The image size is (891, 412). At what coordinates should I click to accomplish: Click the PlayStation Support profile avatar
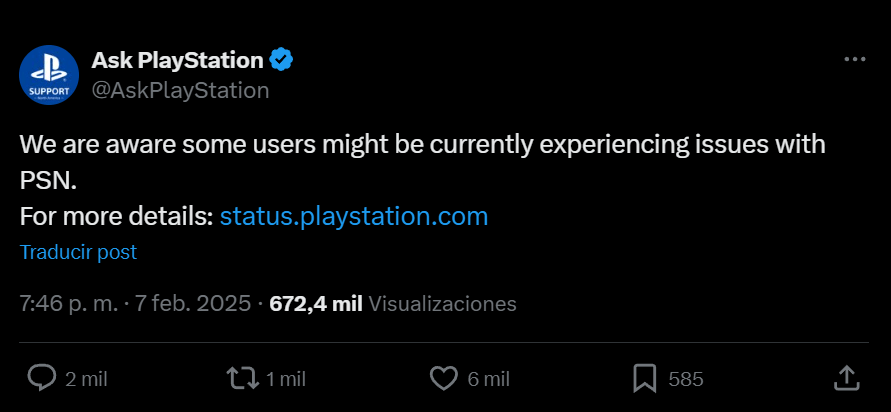click(49, 75)
